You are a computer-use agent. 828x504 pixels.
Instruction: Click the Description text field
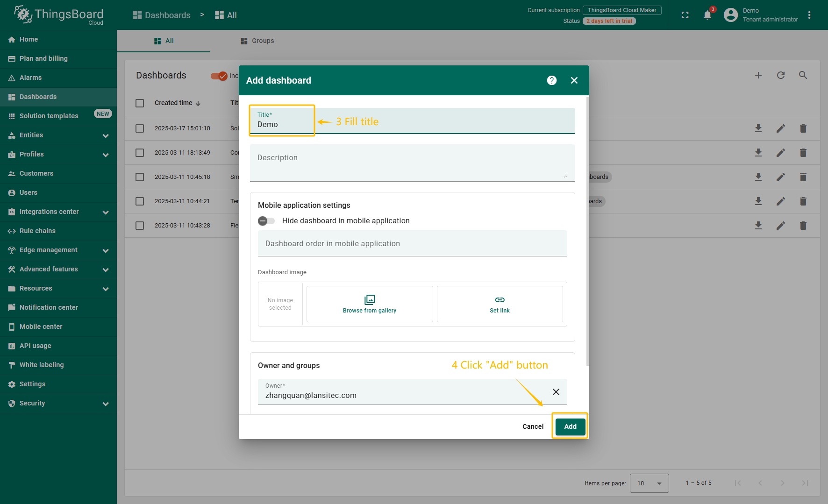click(411, 162)
